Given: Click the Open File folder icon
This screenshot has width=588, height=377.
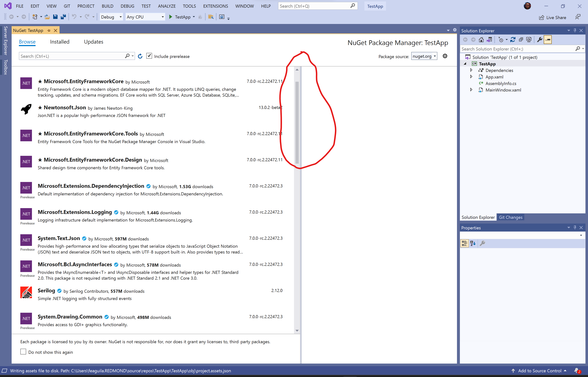Looking at the screenshot, I should (47, 17).
